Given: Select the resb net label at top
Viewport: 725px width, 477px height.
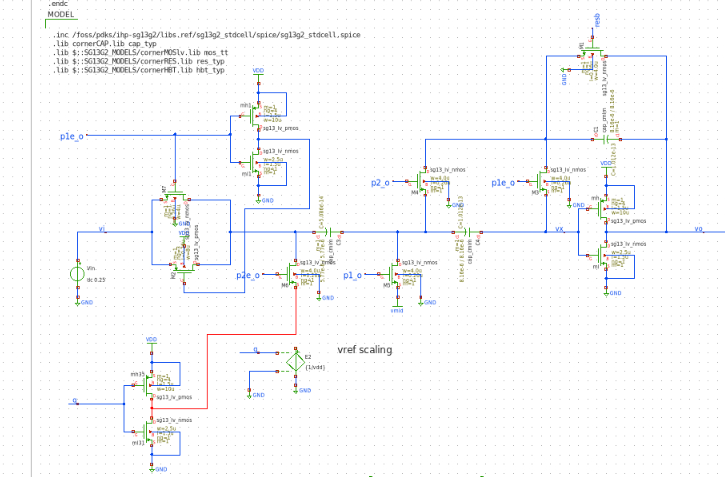Looking at the screenshot, I should click(598, 20).
